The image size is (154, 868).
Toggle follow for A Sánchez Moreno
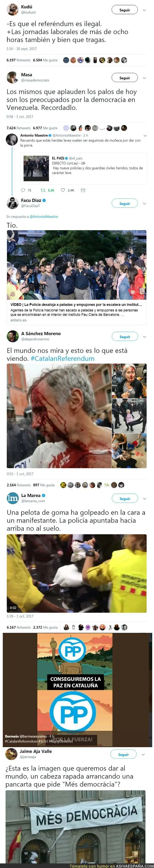tap(125, 337)
